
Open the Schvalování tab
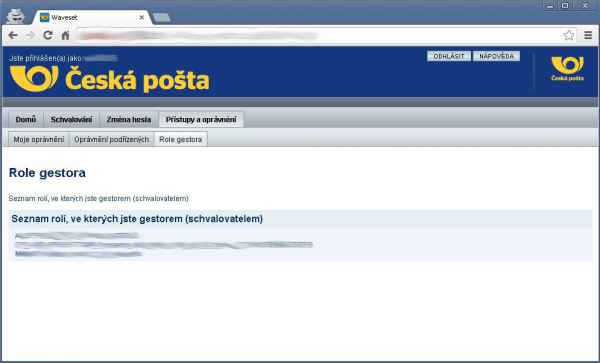[x=72, y=119]
